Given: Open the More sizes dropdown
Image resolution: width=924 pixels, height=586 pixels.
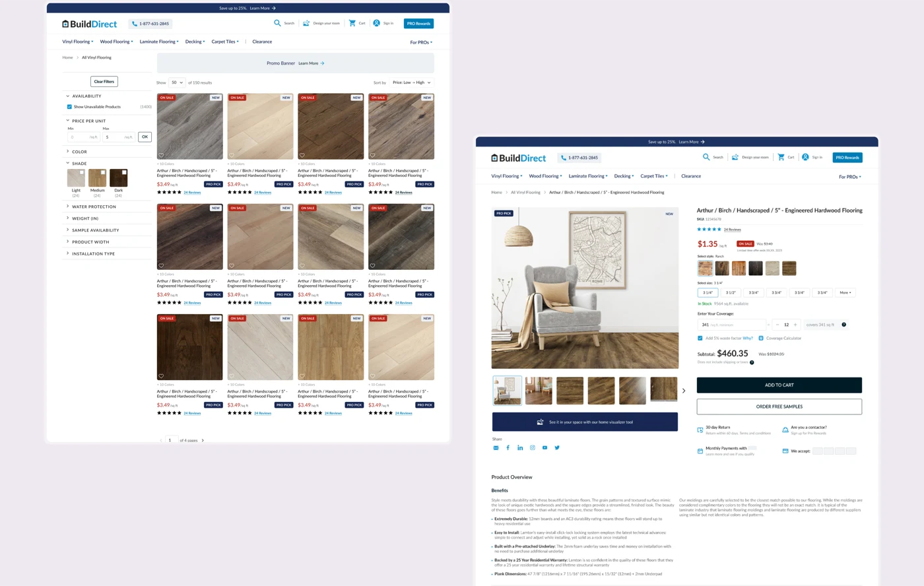Looking at the screenshot, I should pyautogui.click(x=845, y=292).
